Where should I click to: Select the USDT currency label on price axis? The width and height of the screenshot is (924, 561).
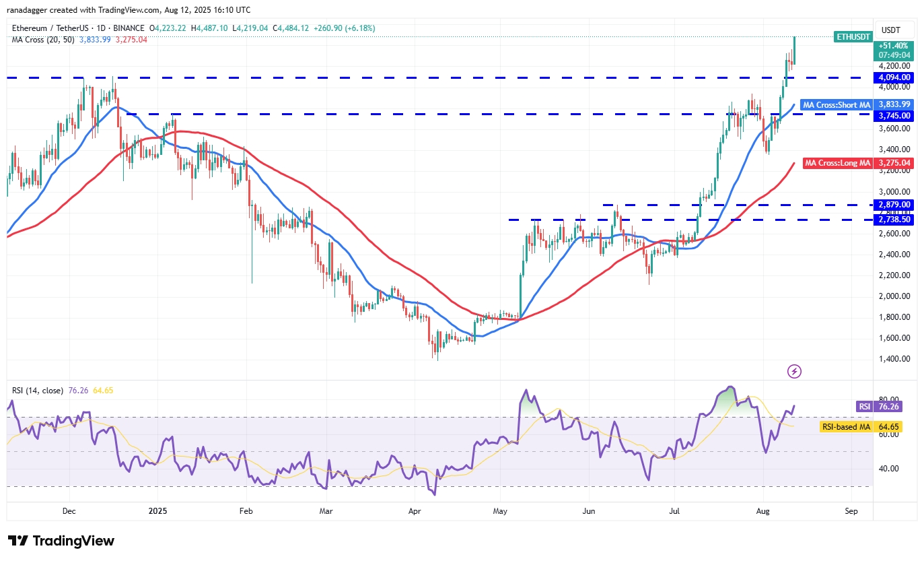coord(892,29)
